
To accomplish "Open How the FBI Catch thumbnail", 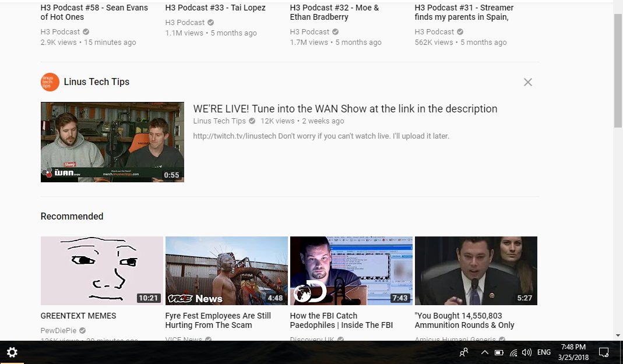I will tap(351, 271).
